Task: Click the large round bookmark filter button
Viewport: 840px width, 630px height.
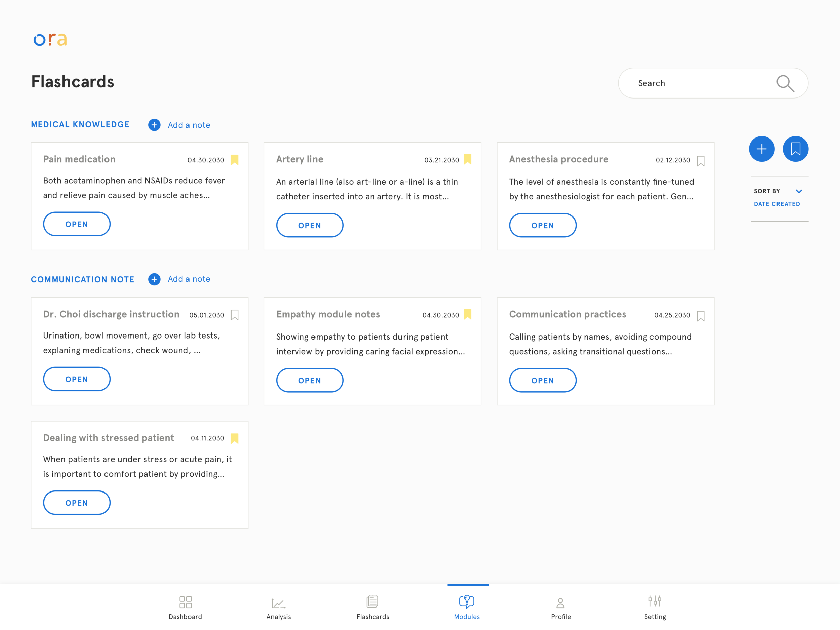Action: [795, 149]
